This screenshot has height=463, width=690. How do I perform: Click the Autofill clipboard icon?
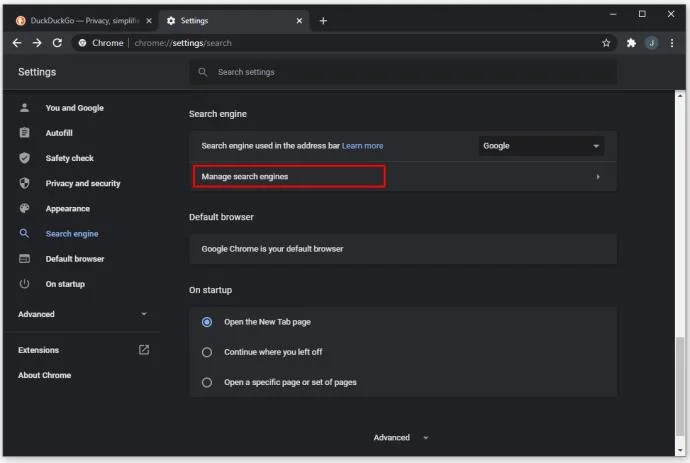[25, 132]
